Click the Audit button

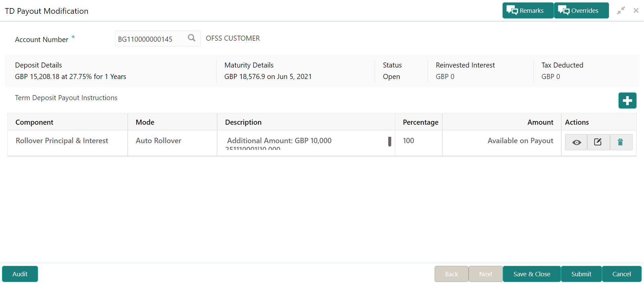pos(20,274)
